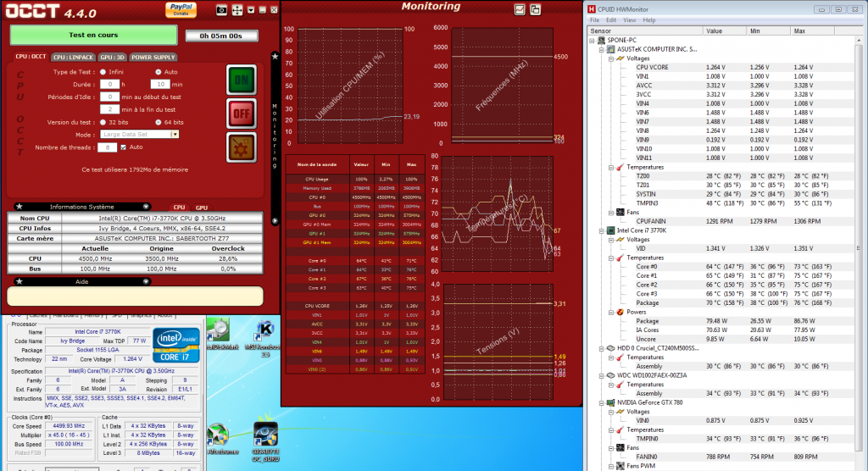Open the MSI Kombustor desktop shortcut
The width and height of the screenshot is (868, 471).
click(265, 338)
